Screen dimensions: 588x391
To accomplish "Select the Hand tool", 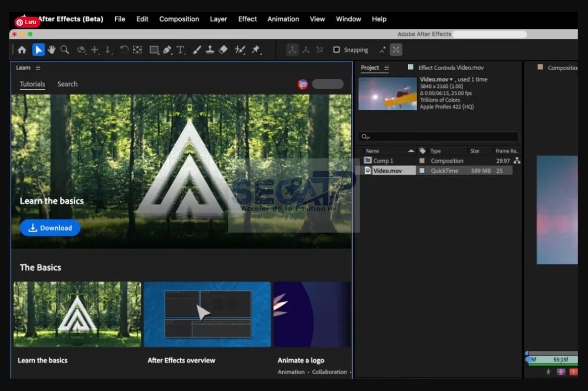I will [x=51, y=49].
